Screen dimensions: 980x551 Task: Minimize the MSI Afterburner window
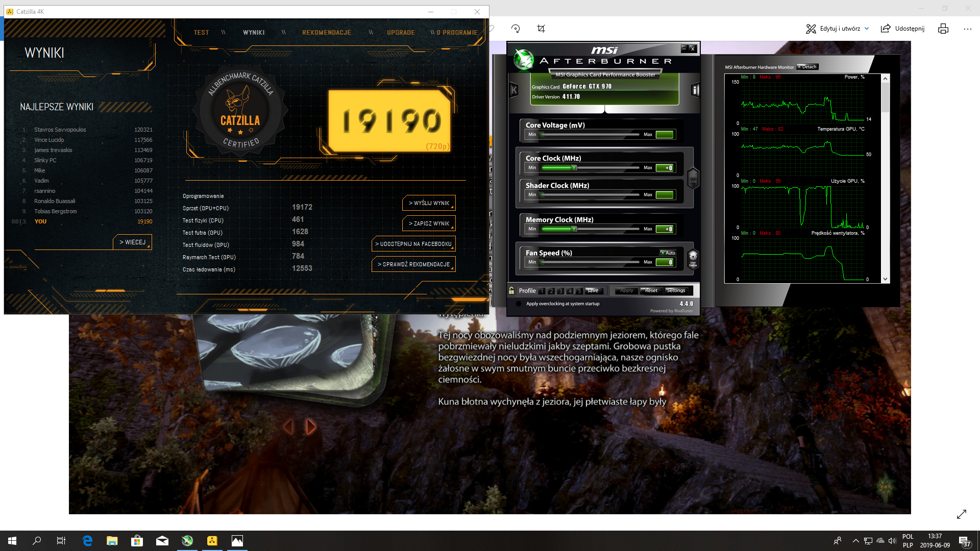684,48
